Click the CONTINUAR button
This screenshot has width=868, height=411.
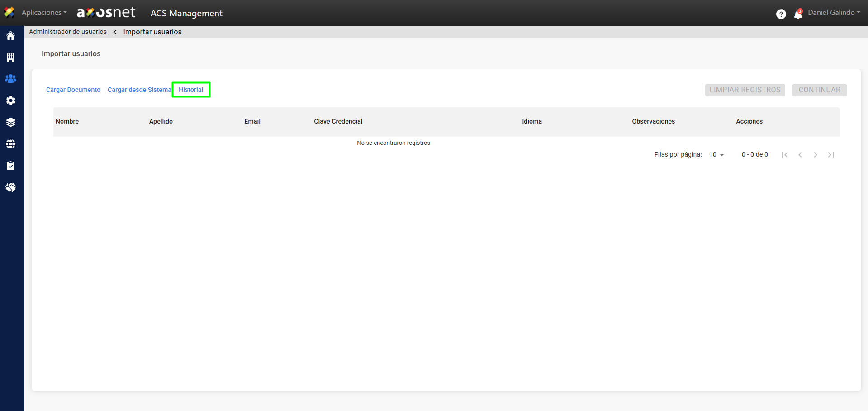point(819,90)
